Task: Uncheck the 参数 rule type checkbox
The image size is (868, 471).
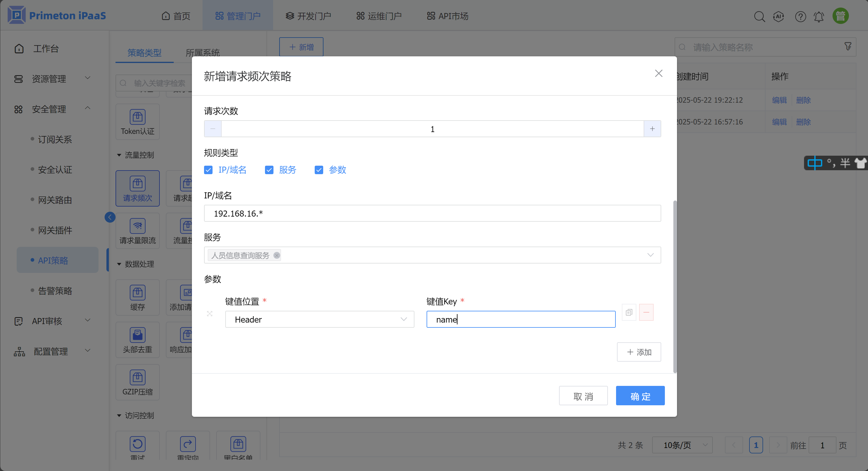Action: pyautogui.click(x=319, y=170)
